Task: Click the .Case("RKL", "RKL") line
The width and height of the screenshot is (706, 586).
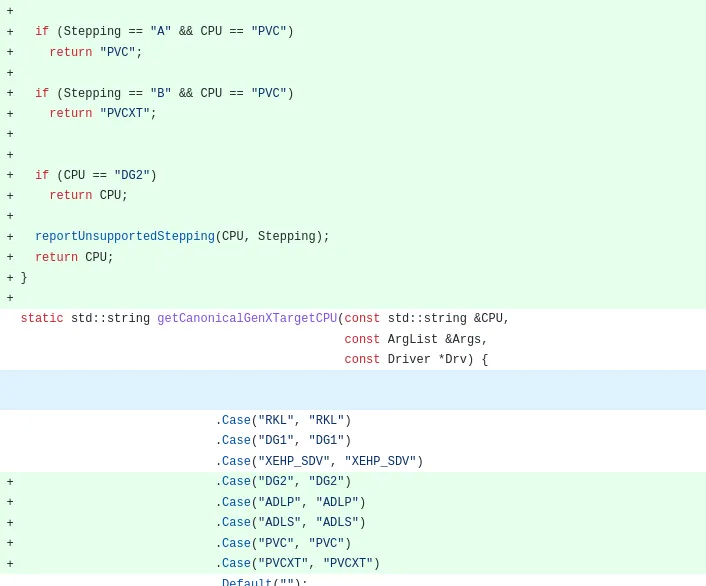Action: 283,421
